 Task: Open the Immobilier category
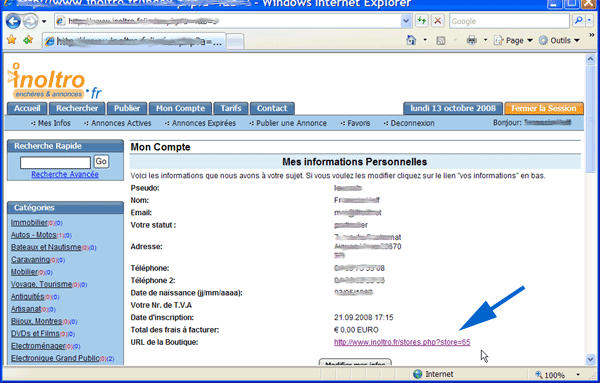29,223
